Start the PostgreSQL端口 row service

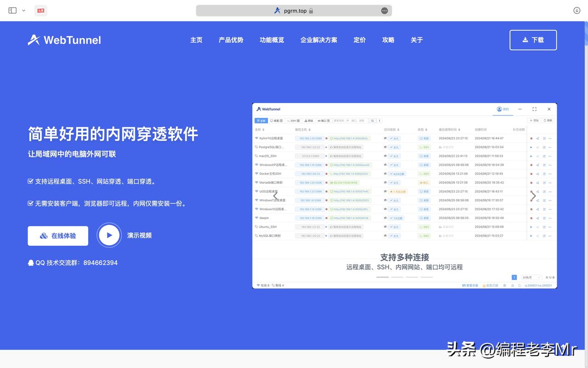[x=531, y=147]
